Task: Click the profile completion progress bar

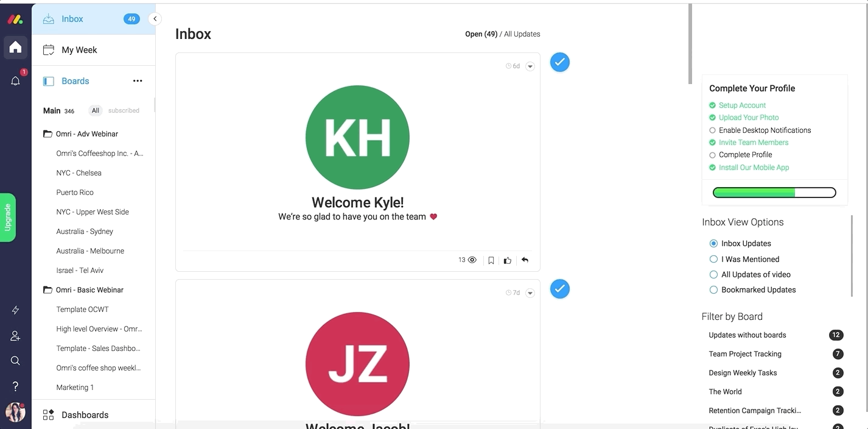Action: coord(774,192)
